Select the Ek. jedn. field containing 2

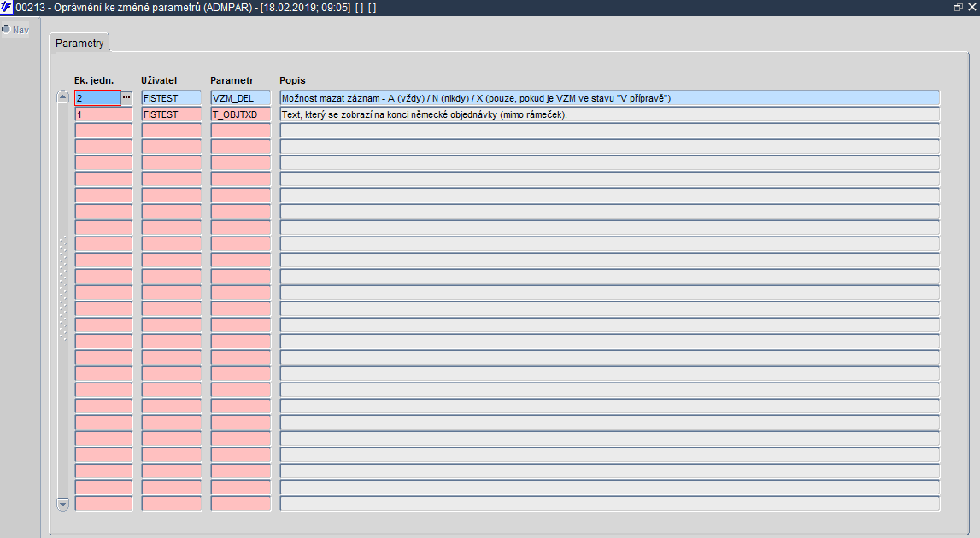click(x=97, y=98)
